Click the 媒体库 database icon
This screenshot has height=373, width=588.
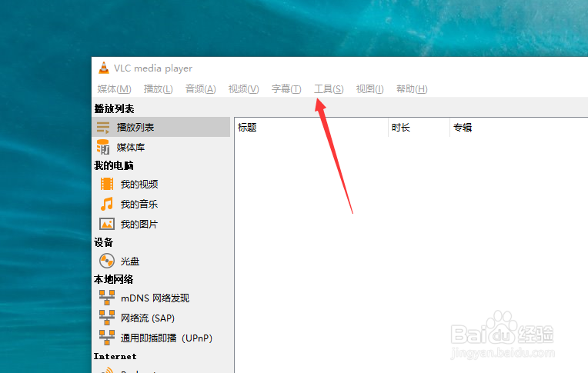(103, 147)
